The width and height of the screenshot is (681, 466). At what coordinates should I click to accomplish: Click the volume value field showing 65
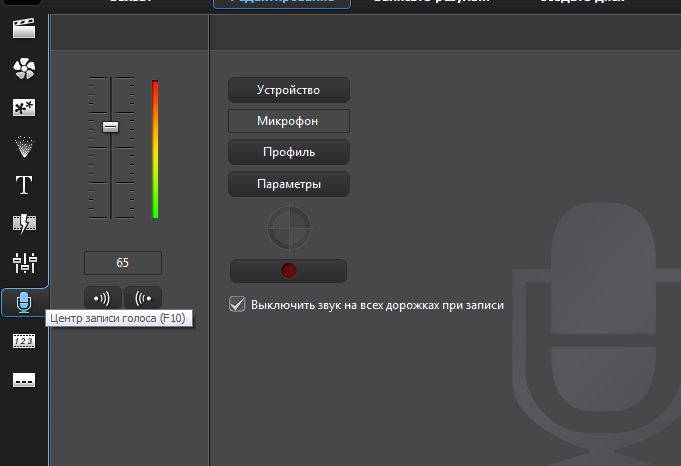point(123,263)
